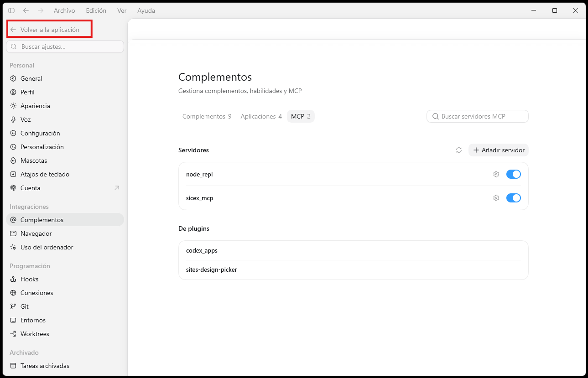Image resolution: width=588 pixels, height=378 pixels.
Task: Click the node_repl server name
Action: [199, 174]
